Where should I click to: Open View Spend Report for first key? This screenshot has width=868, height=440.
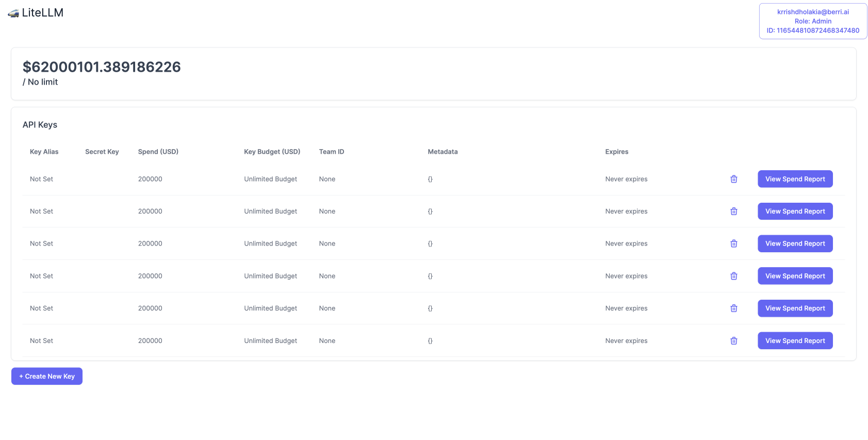[795, 179]
